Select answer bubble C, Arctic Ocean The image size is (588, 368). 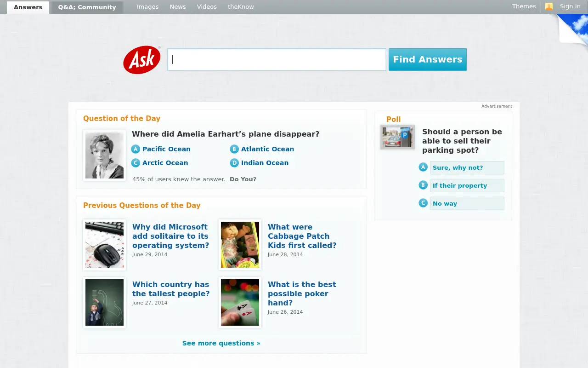(136, 163)
